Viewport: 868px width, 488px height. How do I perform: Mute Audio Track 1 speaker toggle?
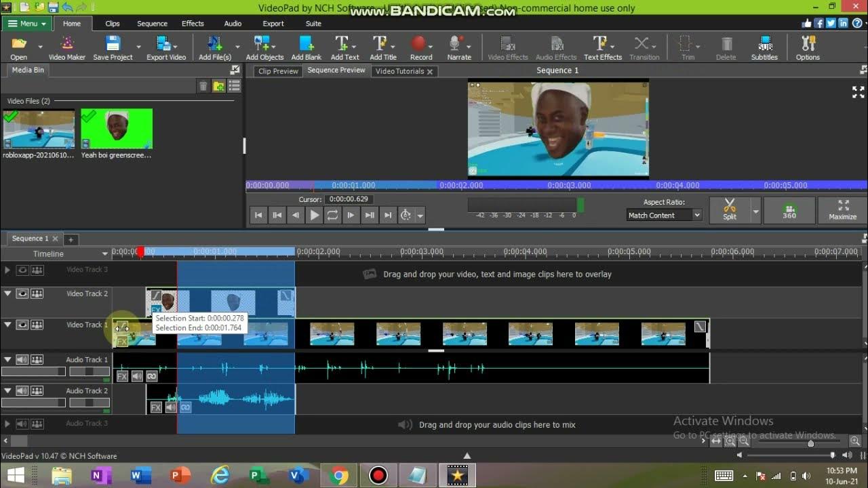(22, 360)
